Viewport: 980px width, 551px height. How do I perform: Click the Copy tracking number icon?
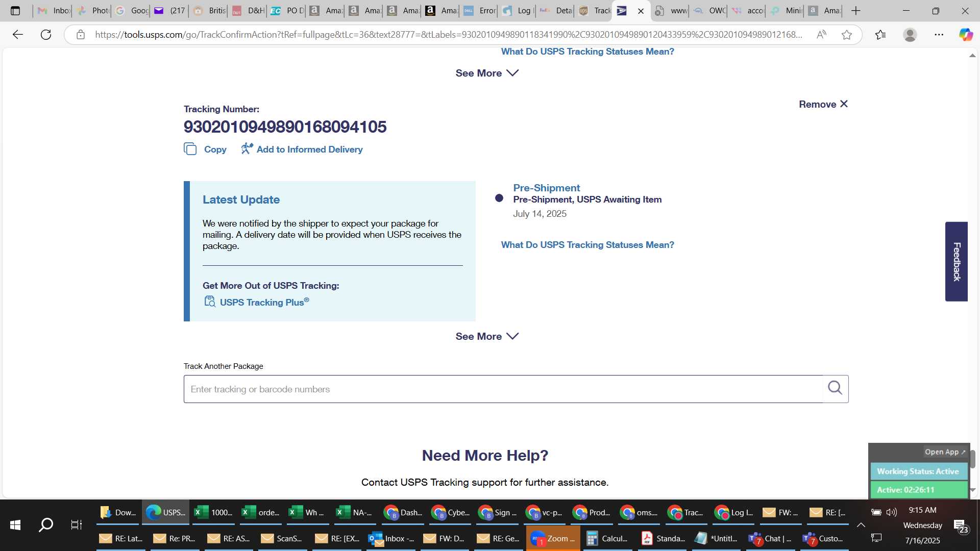pyautogui.click(x=190, y=149)
